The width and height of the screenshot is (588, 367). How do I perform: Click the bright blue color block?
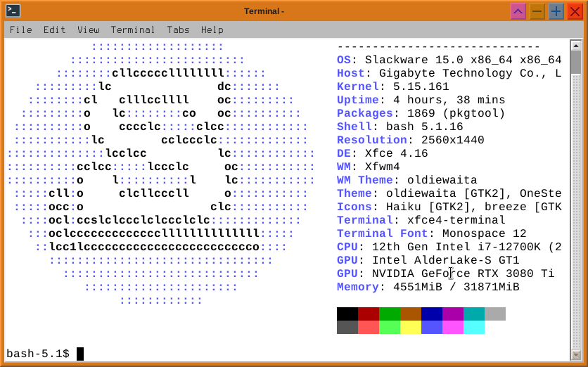(432, 327)
